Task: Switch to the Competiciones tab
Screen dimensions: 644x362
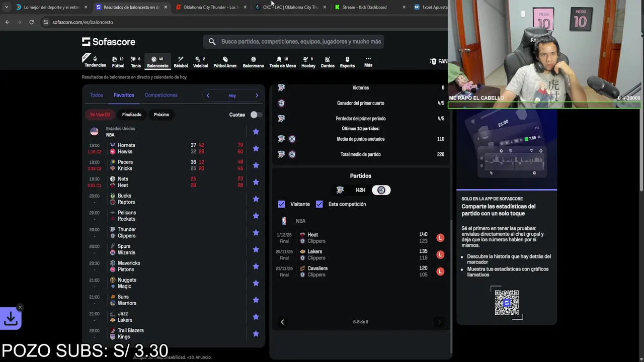Action: pos(161,95)
